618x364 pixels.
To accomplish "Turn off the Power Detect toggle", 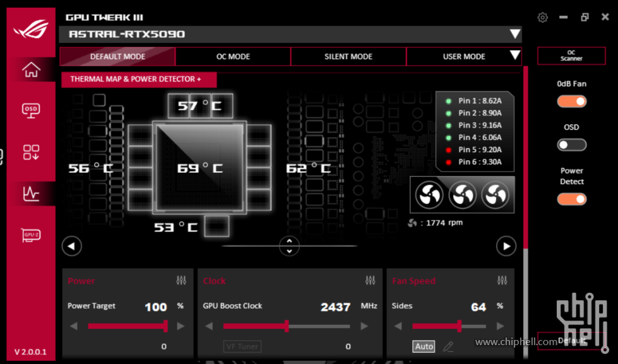I will point(571,199).
